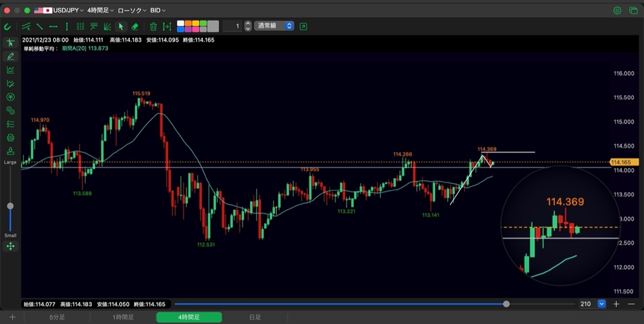Select the eraser tool
Viewport: 644px width, 324px height.
tap(135, 26)
